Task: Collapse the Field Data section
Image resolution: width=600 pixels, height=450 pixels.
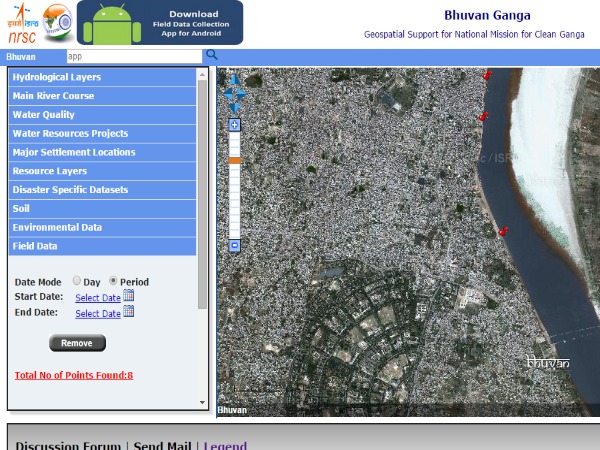Action: pos(102,246)
